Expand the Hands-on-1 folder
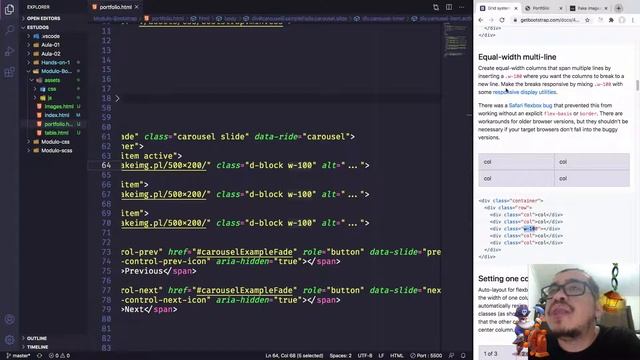 point(56,62)
